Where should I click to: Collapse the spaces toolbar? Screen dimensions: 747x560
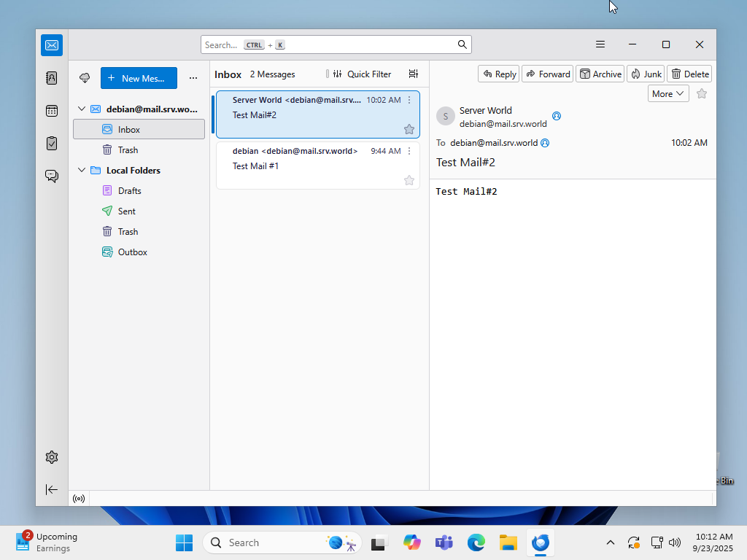[52, 489]
